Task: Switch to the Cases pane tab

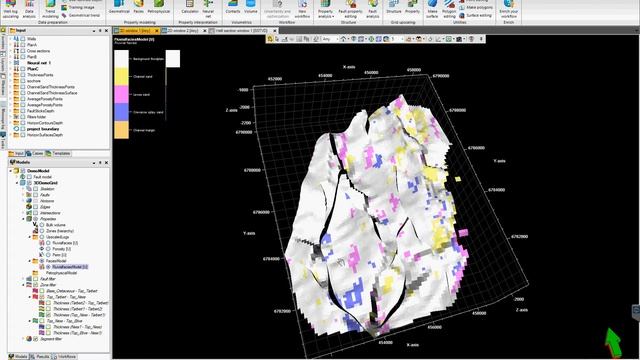Action: [x=35, y=153]
